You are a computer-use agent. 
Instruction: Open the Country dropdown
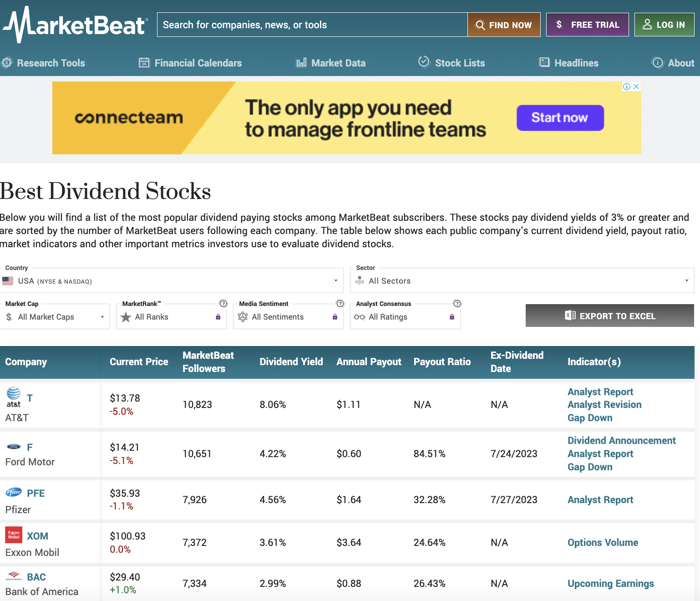(x=172, y=280)
